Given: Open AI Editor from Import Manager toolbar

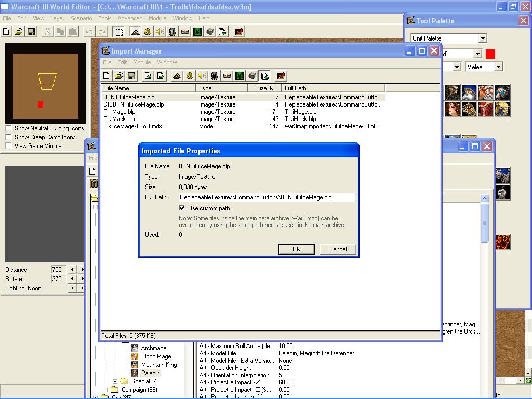Looking at the screenshot, I should [240, 76].
